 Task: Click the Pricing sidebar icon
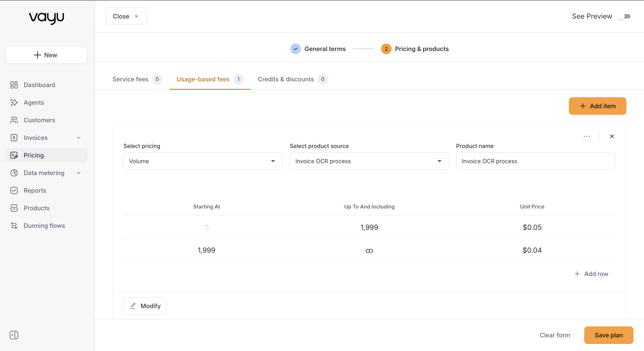point(14,155)
